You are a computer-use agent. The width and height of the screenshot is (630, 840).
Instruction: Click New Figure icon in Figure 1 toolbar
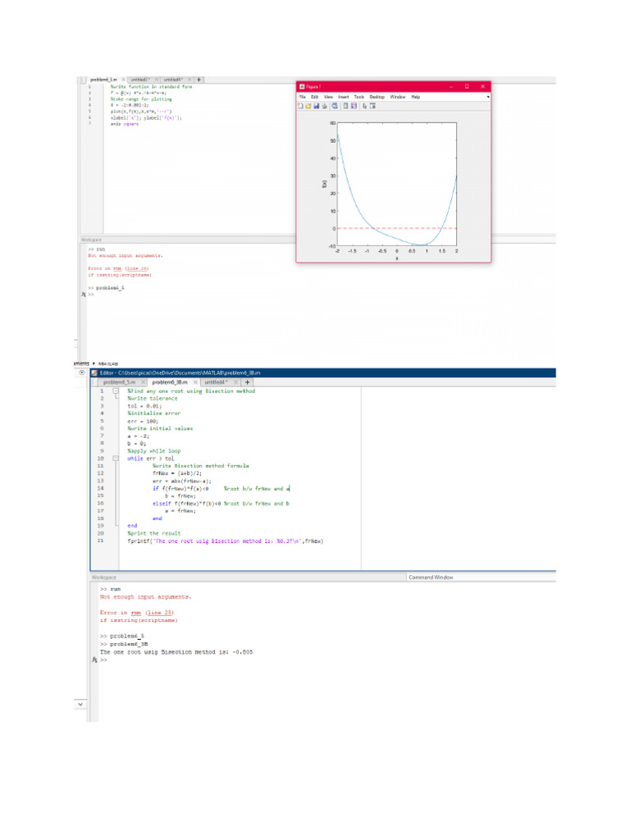coord(300,106)
